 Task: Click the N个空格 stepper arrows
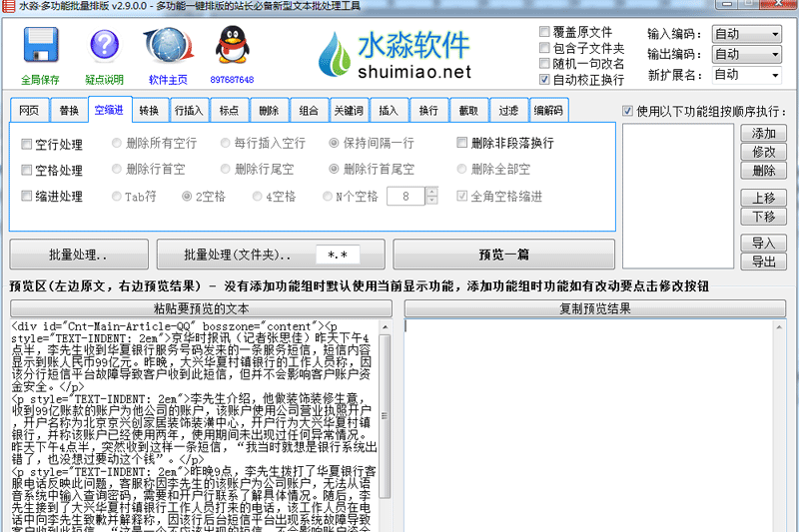pyautogui.click(x=431, y=196)
